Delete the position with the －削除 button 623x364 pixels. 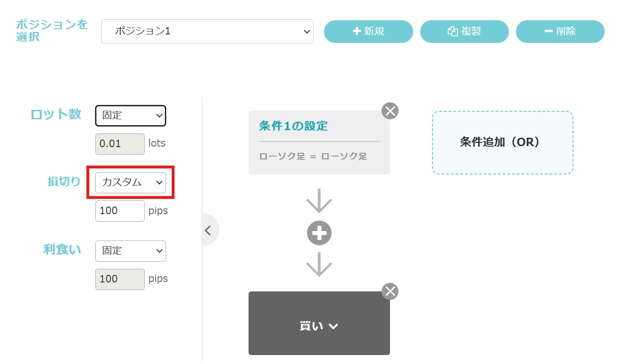[x=560, y=32]
